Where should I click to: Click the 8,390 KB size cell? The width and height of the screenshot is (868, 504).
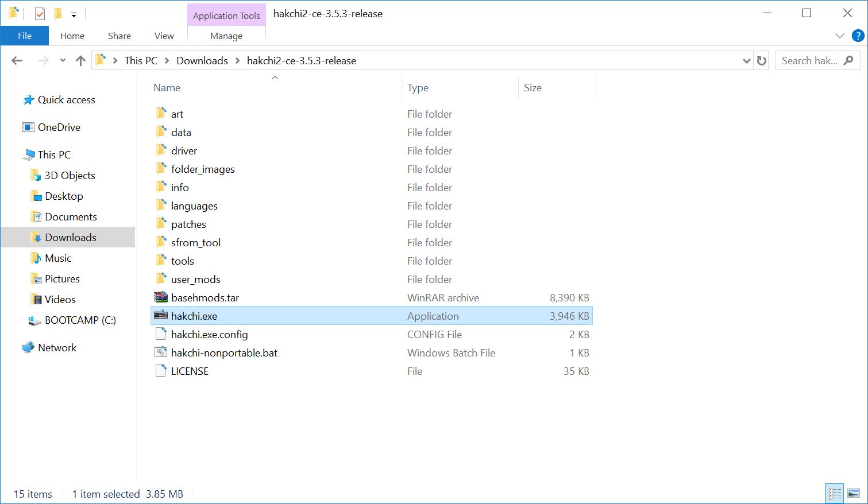(569, 297)
